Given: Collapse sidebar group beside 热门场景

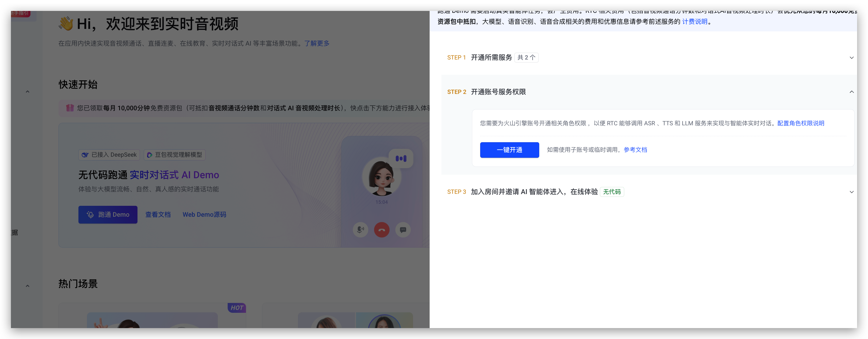Looking at the screenshot, I should pos(28,286).
